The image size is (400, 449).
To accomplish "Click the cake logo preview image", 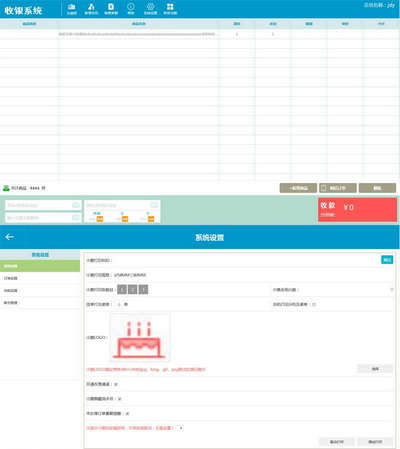I will pos(140,337).
